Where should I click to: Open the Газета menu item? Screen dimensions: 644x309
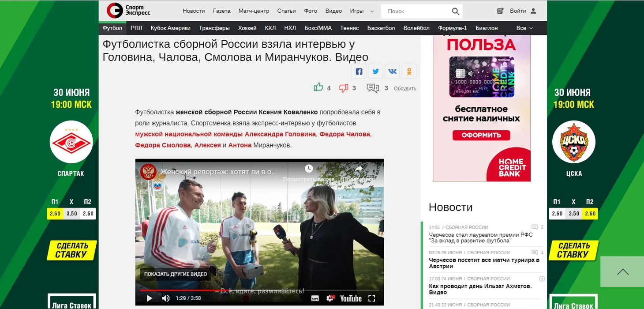tap(221, 11)
